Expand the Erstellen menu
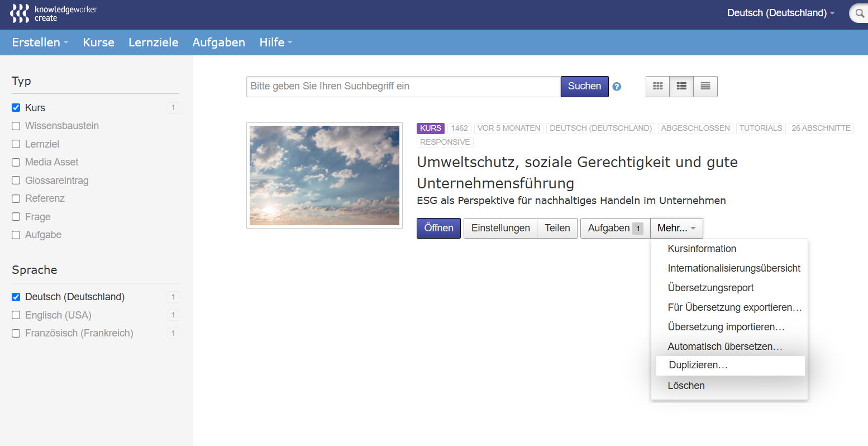This screenshot has height=446, width=868. 40,42
